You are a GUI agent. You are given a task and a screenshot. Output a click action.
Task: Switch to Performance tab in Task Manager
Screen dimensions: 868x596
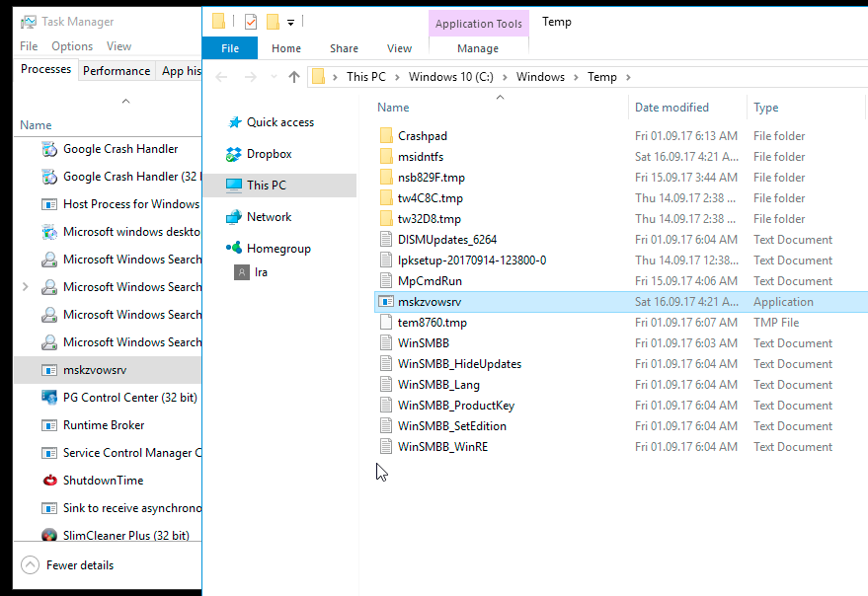click(117, 71)
